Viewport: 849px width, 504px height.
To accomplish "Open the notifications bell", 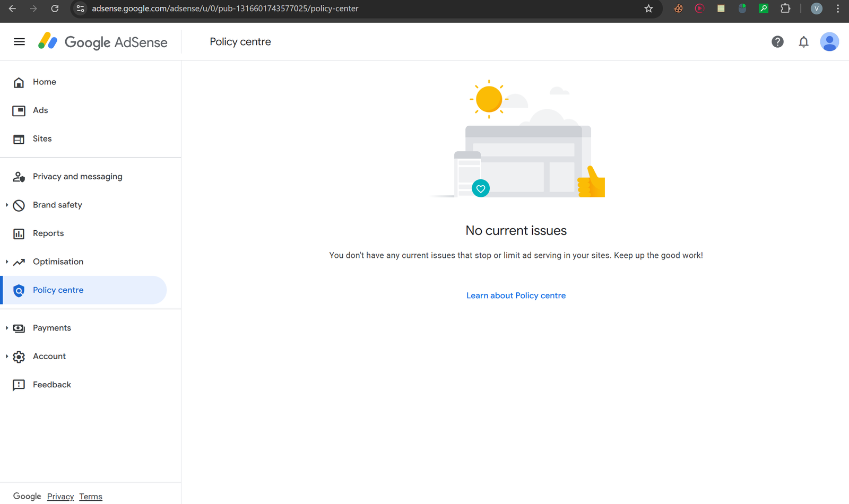I will point(803,42).
